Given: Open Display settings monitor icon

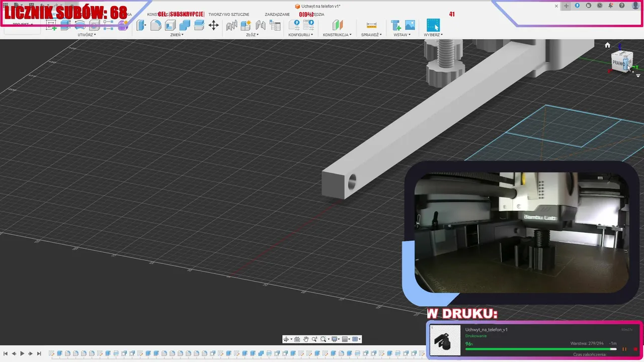Looking at the screenshot, I should [x=336, y=339].
